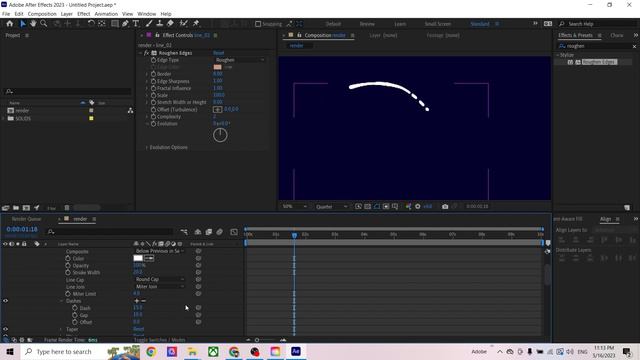
Task: Select the Rectangle shape tool
Action: (x=115, y=24)
